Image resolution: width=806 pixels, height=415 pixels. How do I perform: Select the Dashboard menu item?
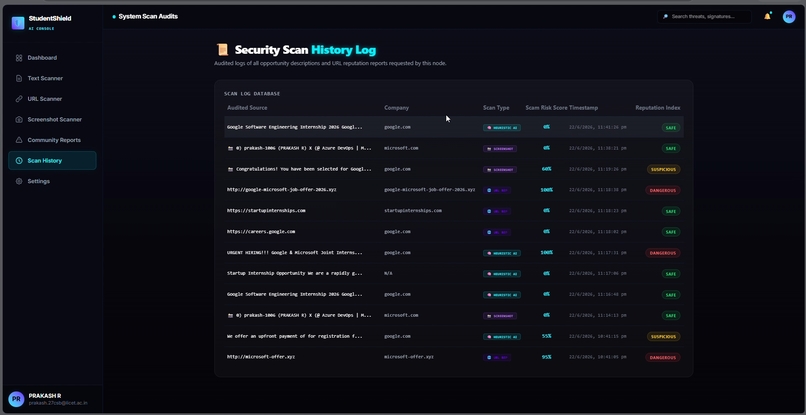pyautogui.click(x=52, y=58)
